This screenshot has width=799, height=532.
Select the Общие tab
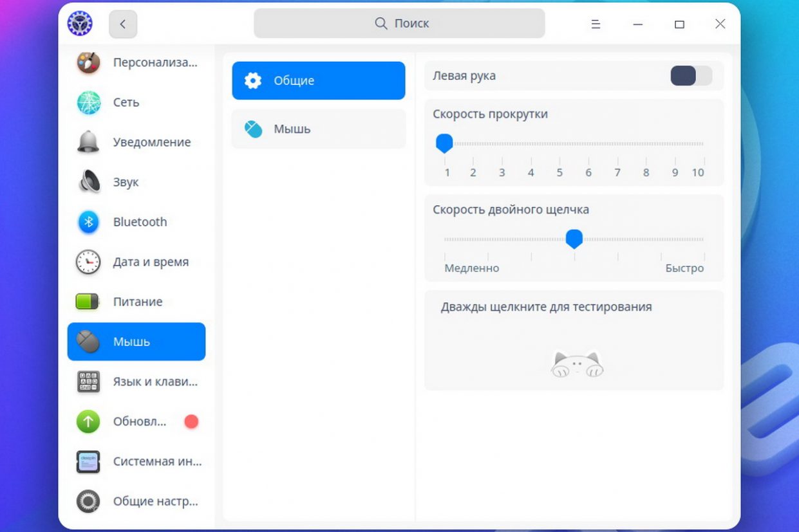tap(318, 80)
